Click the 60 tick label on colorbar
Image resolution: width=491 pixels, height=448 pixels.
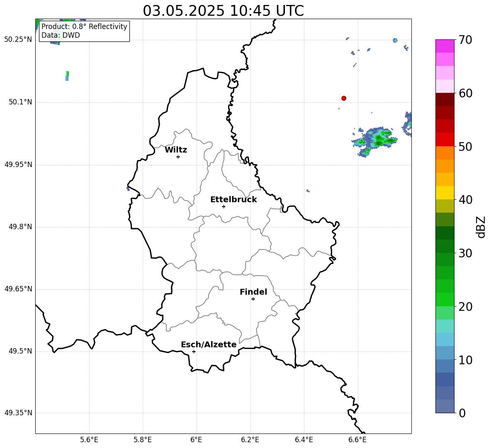[x=465, y=93]
